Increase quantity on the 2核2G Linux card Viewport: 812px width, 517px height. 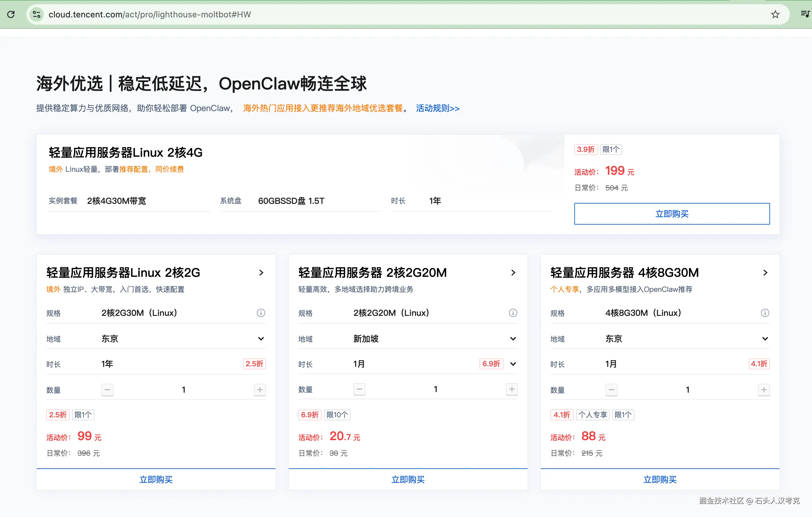click(260, 390)
